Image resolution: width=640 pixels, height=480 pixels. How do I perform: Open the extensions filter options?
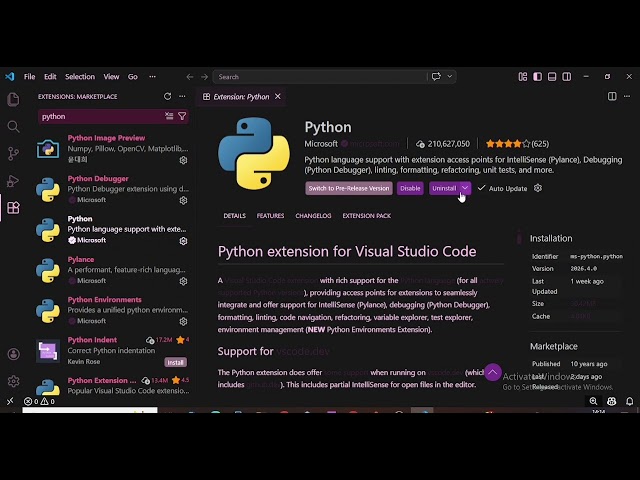point(182,116)
